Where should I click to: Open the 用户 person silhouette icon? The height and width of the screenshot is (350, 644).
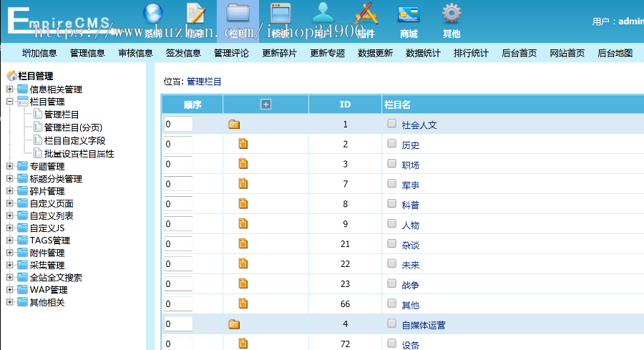323,12
